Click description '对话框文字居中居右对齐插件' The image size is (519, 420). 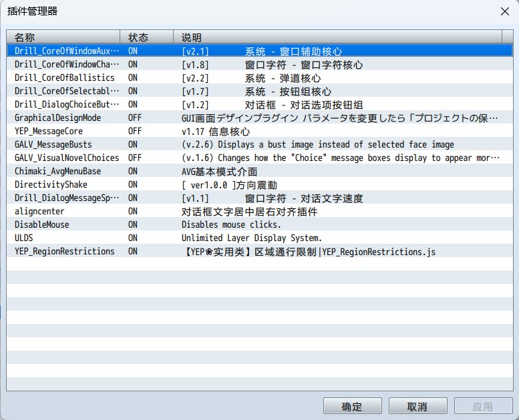click(250, 212)
